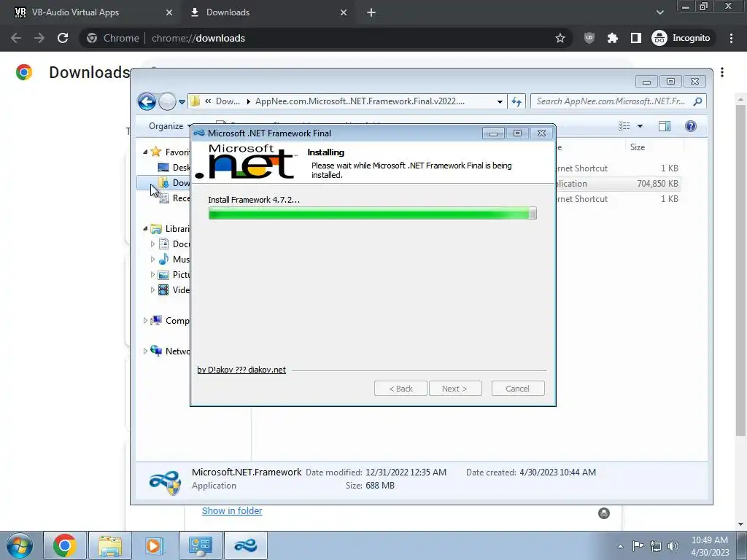Click Explorer's greyed forward arrow button
Viewport: 747px width, 560px height.
click(x=167, y=101)
